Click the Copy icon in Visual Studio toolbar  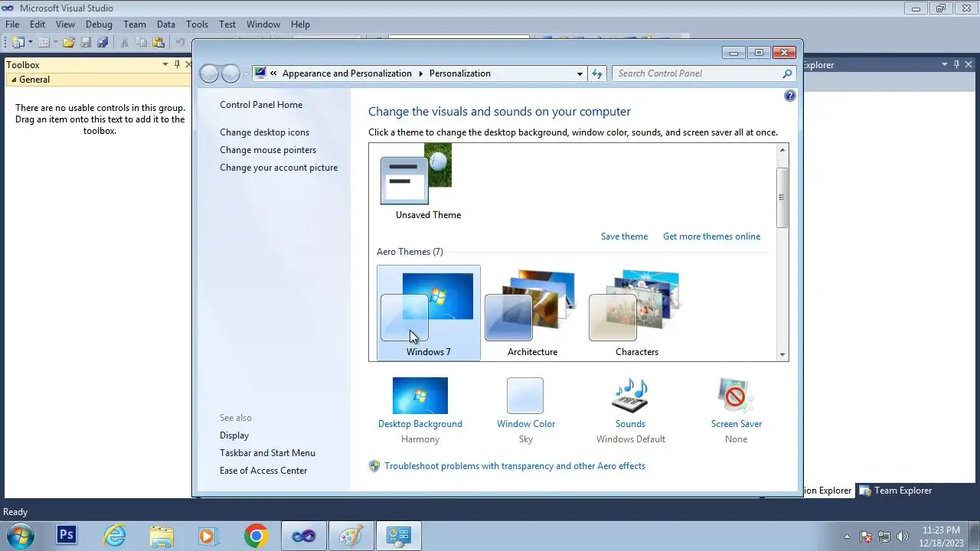[x=142, y=43]
